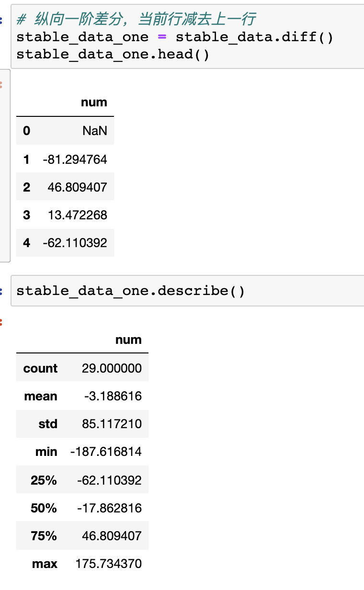Click the Chinese comment line in first cell
The width and height of the screenshot is (364, 590).
[x=136, y=20]
